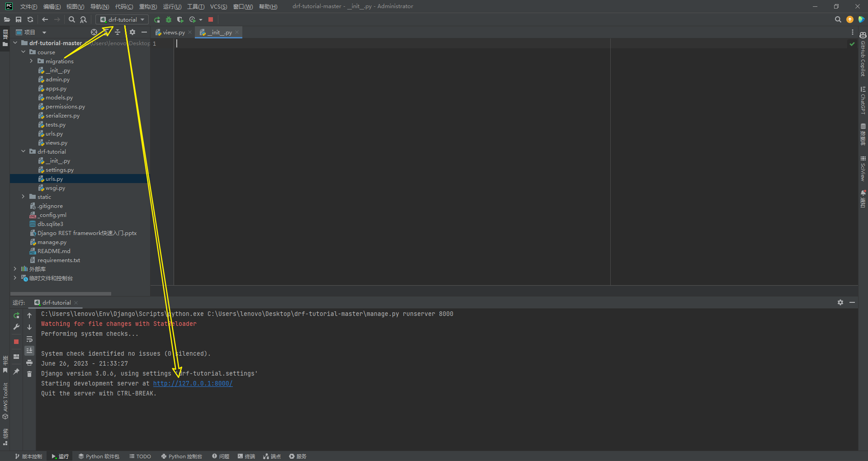868x461 pixels.
Task: Save all files with the disk icon
Action: click(19, 19)
